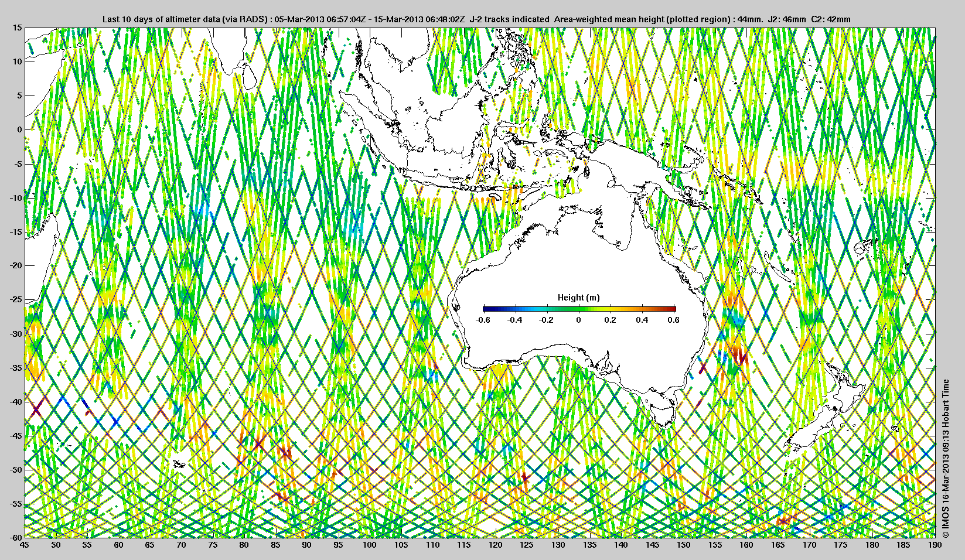965x560 pixels.
Task: Click longitude axis label "125"
Action: point(527,545)
